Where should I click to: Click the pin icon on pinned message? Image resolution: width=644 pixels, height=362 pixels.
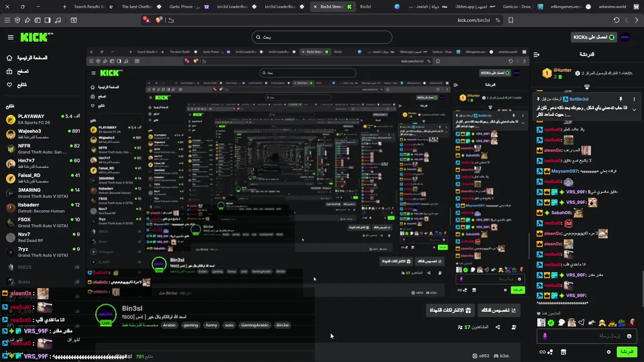pos(620,99)
